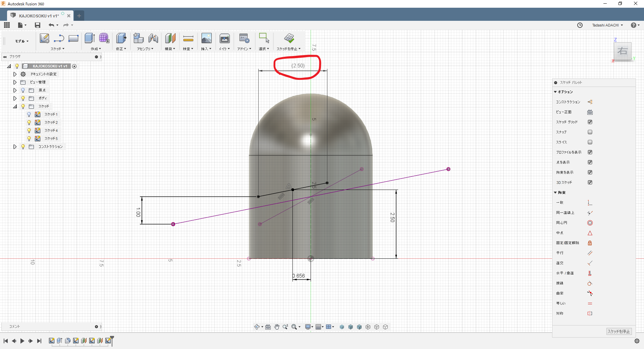The height and width of the screenshot is (349, 644).
Task: Select the Measure ruler icon
Action: pyautogui.click(x=189, y=39)
